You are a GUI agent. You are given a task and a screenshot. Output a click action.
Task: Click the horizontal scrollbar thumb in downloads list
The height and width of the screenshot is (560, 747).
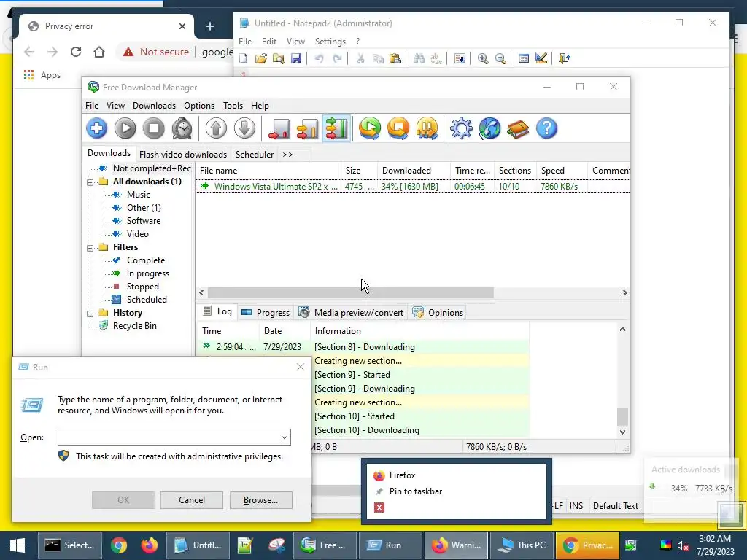tap(351, 293)
